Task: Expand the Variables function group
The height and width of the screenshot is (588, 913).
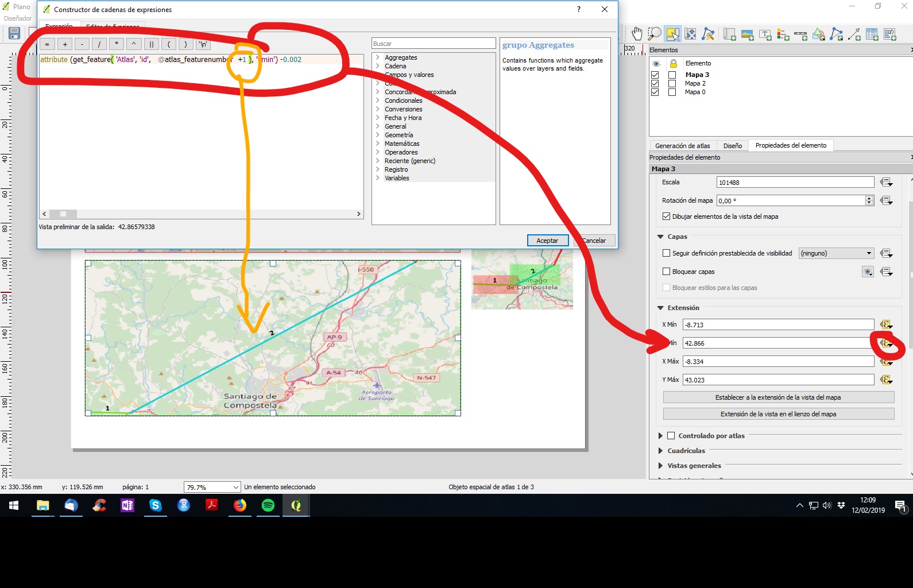Action: [378, 178]
